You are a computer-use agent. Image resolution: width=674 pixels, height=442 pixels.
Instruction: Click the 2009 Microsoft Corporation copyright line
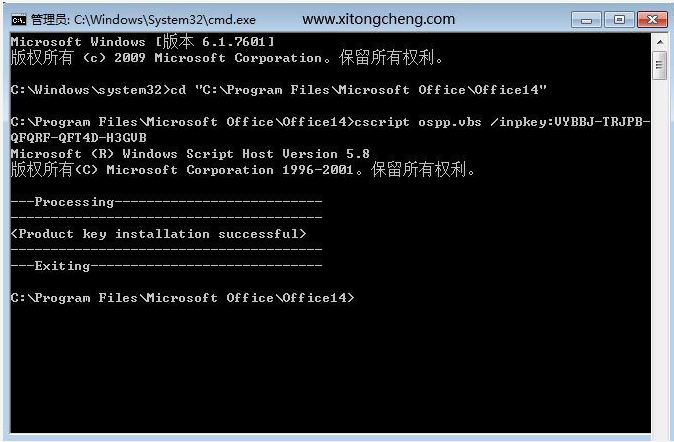(226, 58)
